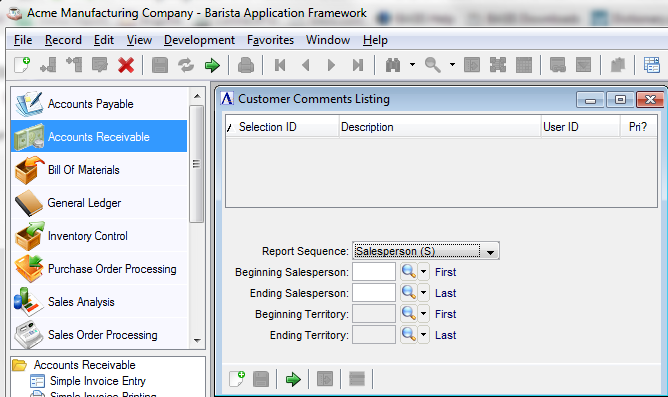Viewport: 668px width, 397px height.
Task: Click the Ending Territory input field
Action: [374, 335]
